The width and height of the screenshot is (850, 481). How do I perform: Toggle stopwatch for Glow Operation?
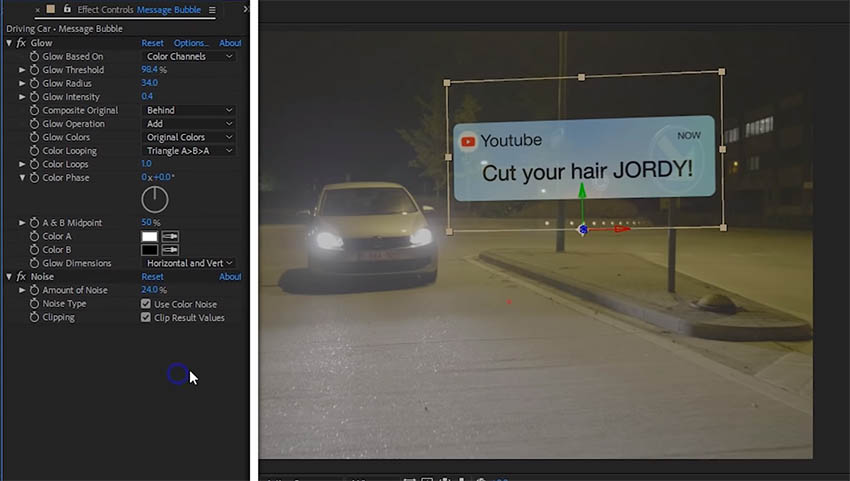pos(34,124)
